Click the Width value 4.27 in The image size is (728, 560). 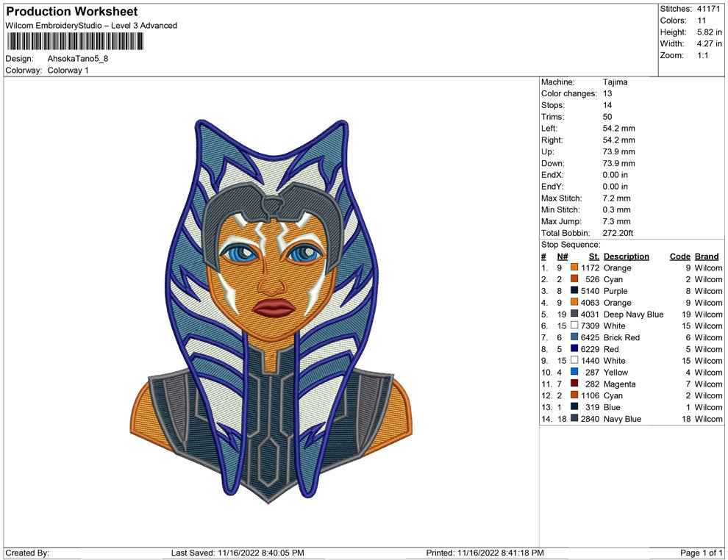(709, 43)
